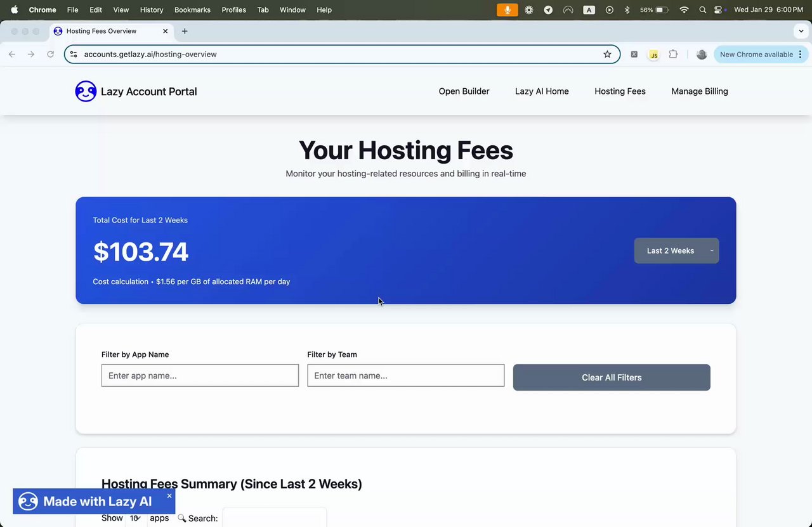The width and height of the screenshot is (812, 527).
Task: Open the View menu
Action: 121,10
